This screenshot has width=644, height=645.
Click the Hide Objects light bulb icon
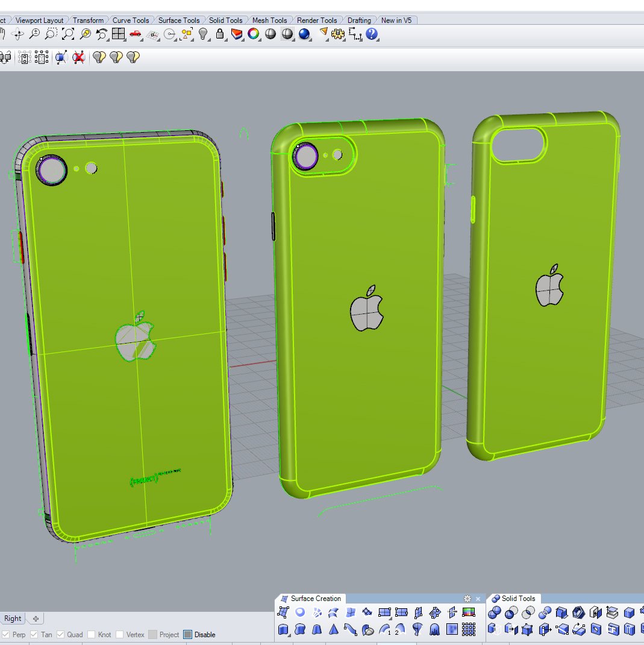[203, 34]
